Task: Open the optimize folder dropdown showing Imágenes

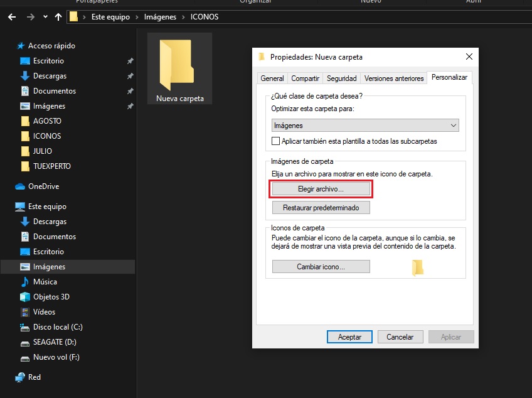Action: (x=365, y=126)
